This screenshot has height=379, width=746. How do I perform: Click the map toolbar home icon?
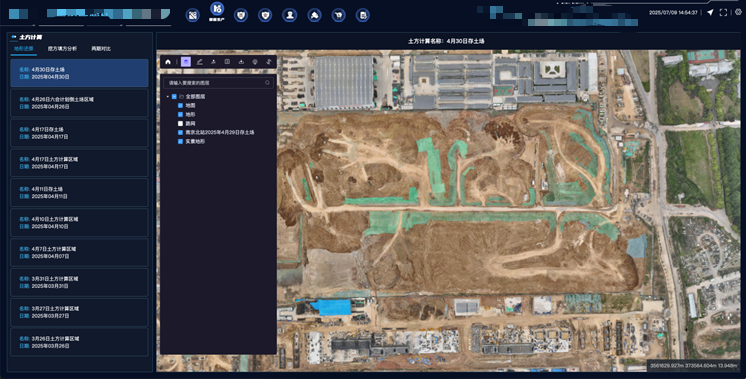coord(168,62)
